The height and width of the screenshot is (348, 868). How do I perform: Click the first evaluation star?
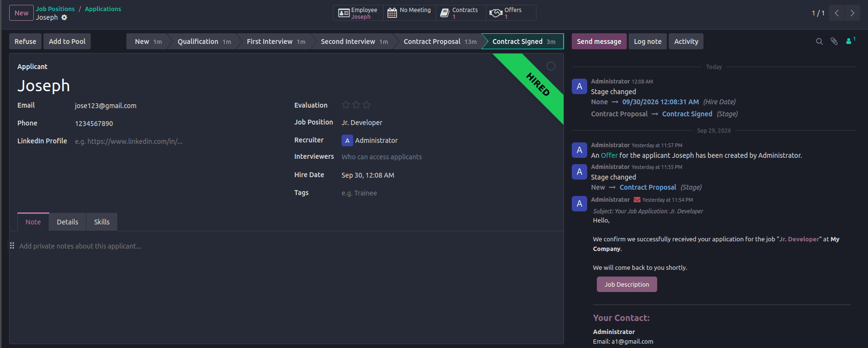tap(345, 105)
